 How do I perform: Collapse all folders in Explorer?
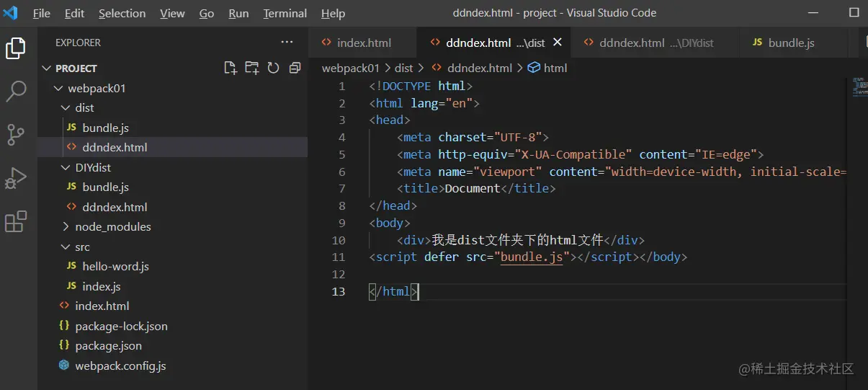click(295, 68)
